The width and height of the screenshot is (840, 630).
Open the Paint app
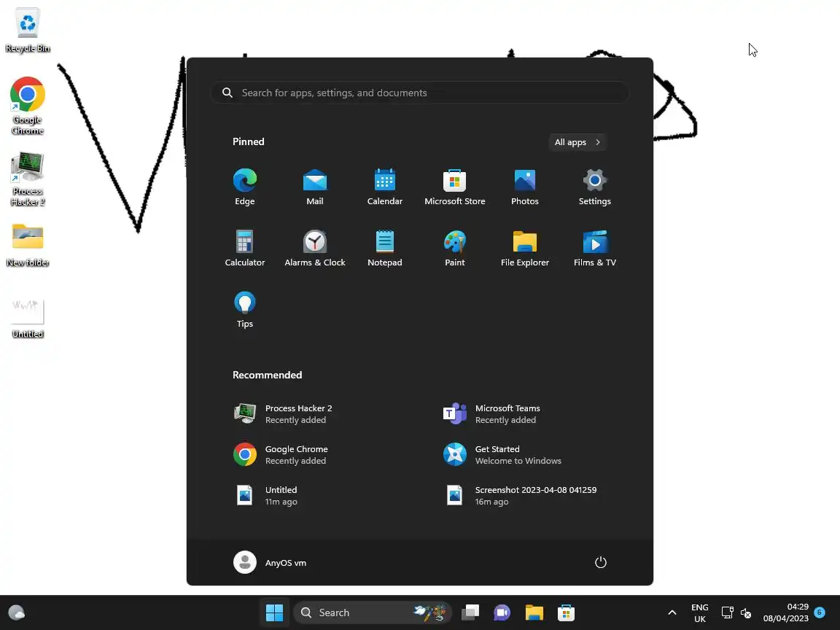coord(455,248)
